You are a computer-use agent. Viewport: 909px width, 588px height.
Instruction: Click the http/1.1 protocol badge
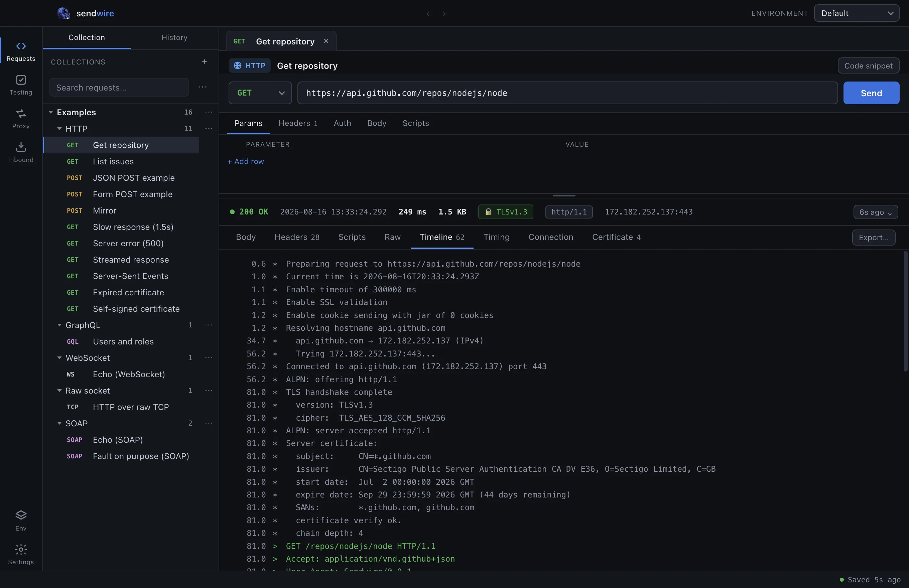click(x=569, y=212)
